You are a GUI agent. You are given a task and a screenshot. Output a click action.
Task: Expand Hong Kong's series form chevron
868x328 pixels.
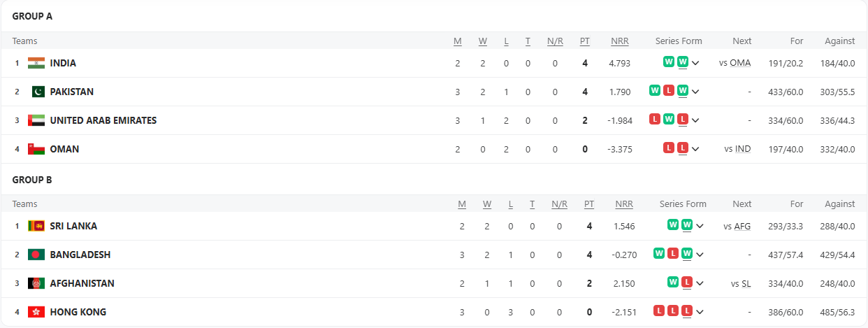pyautogui.click(x=700, y=312)
